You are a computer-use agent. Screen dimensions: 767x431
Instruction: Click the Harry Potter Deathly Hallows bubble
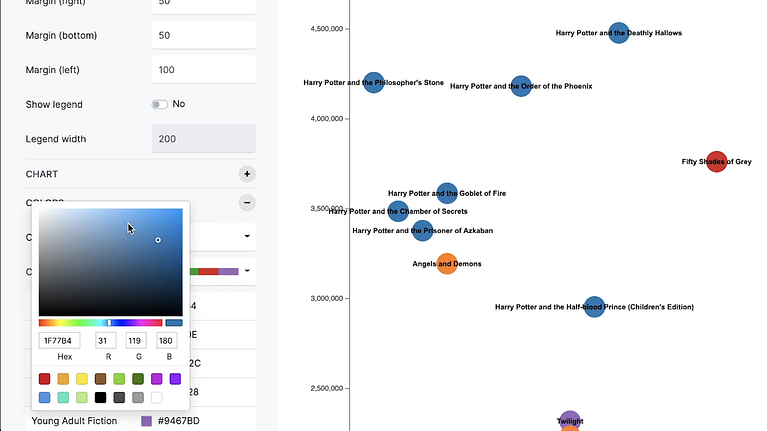pyautogui.click(x=619, y=33)
